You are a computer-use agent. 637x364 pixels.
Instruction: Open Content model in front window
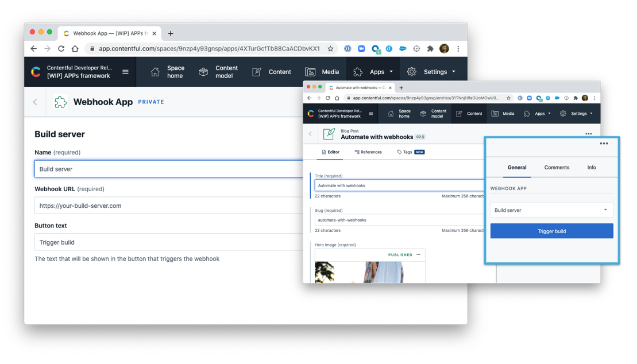tap(433, 114)
